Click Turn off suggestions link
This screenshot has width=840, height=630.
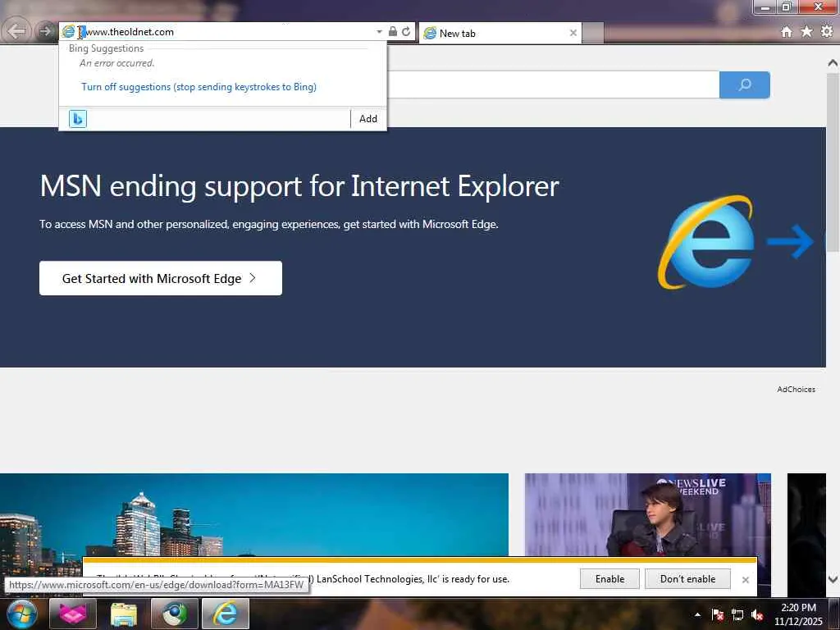[x=199, y=87]
